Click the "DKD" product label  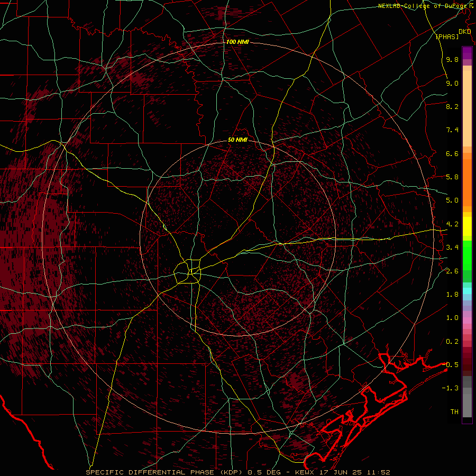pyautogui.click(x=465, y=32)
